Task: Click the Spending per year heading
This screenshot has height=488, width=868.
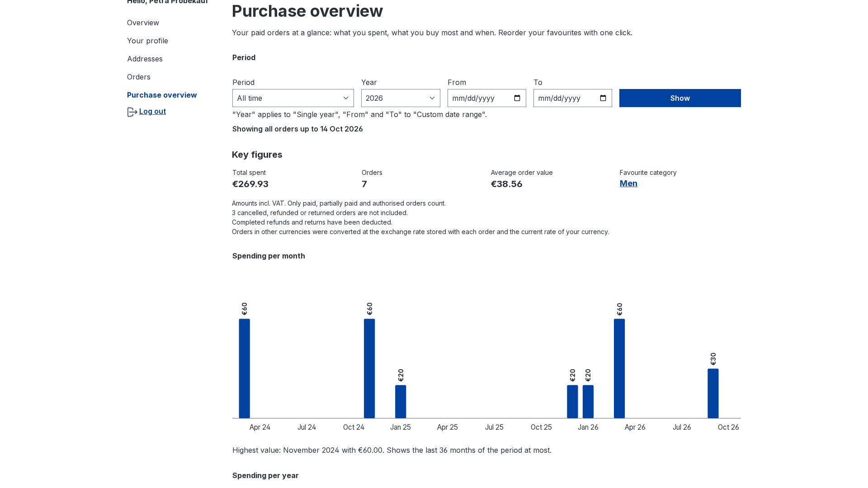Action: (265, 475)
